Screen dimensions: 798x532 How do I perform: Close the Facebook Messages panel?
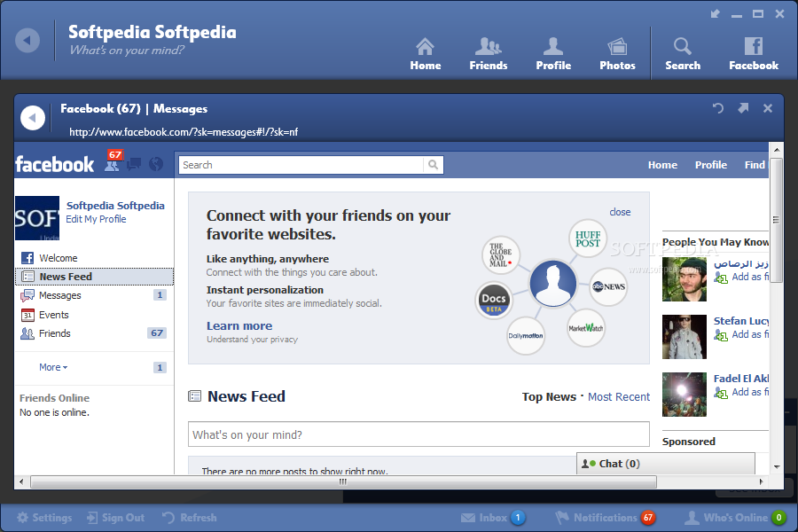click(x=768, y=108)
